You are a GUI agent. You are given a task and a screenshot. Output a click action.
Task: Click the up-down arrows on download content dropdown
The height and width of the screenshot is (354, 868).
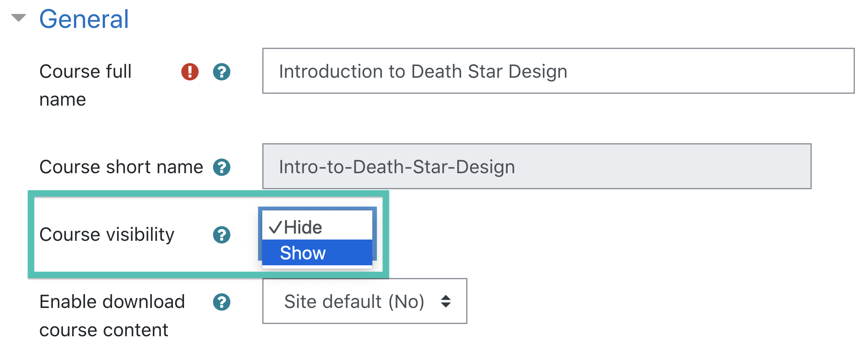(446, 302)
